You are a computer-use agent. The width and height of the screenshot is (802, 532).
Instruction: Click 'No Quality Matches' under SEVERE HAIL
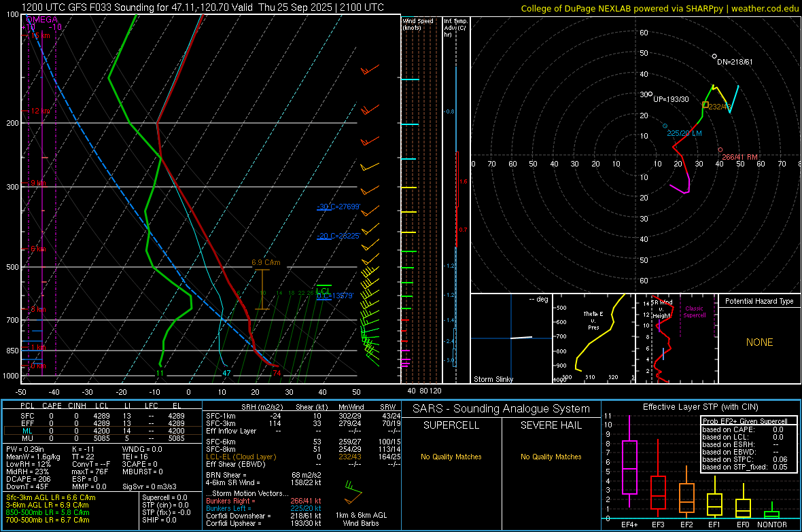[551, 457]
